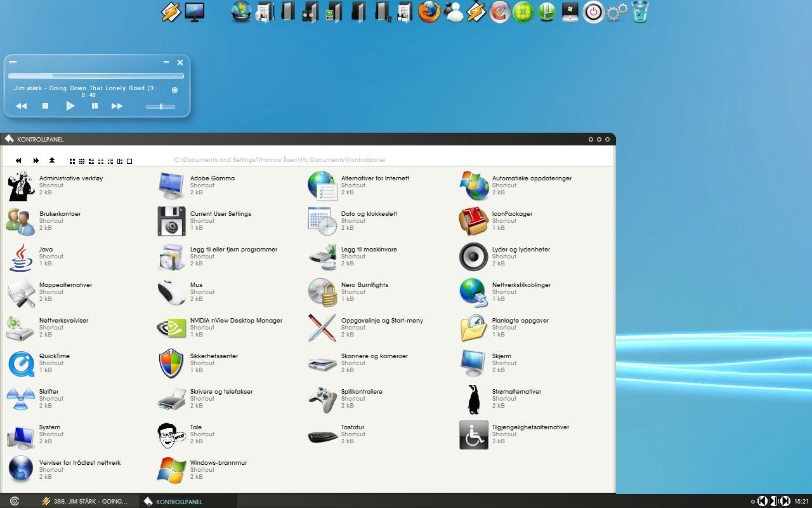
Task: Click the Kontrollpanel address path field
Action: [279, 160]
